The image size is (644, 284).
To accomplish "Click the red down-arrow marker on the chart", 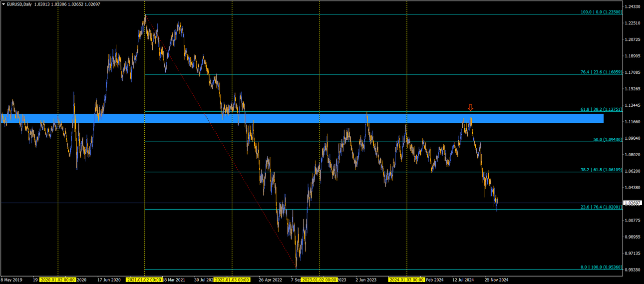I will point(470,108).
